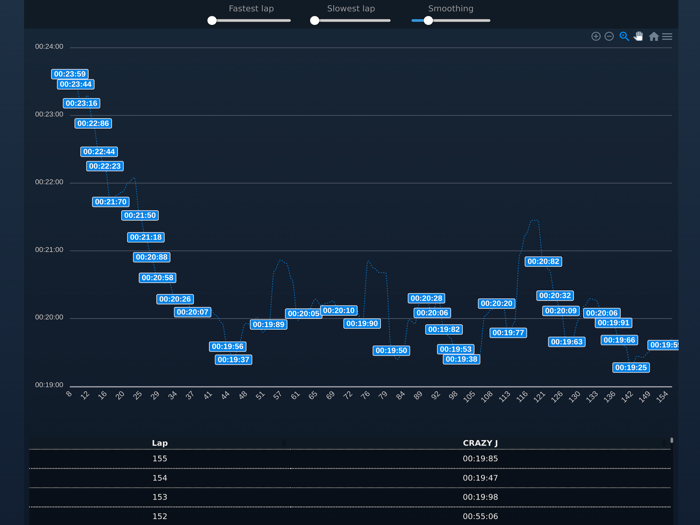The width and height of the screenshot is (700, 525).
Task: Click time value 00:55:06 in table
Action: tap(480, 516)
